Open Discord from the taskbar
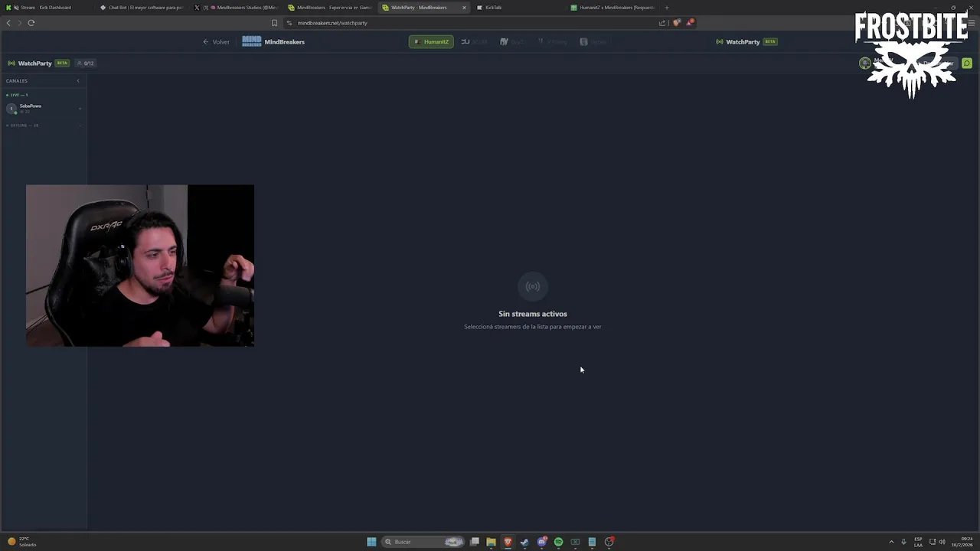Screen dimensions: 980x551 coord(541,542)
